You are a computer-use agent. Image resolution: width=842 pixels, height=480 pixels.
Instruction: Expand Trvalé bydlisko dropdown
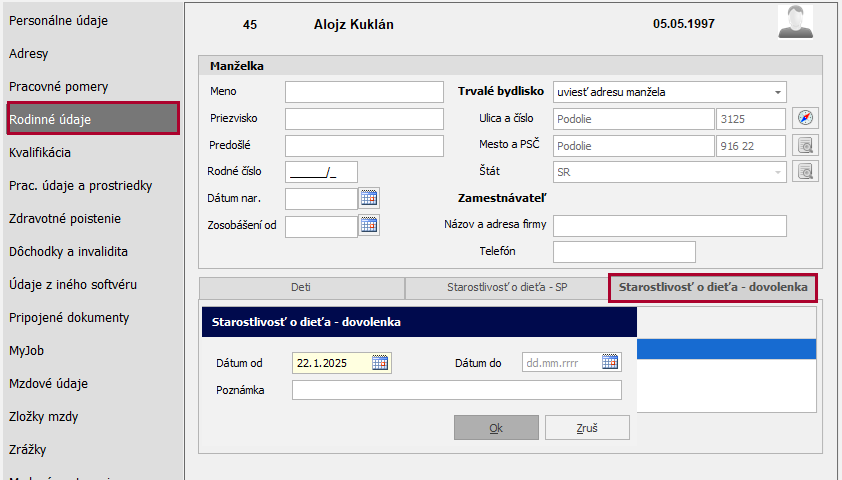[x=778, y=92]
